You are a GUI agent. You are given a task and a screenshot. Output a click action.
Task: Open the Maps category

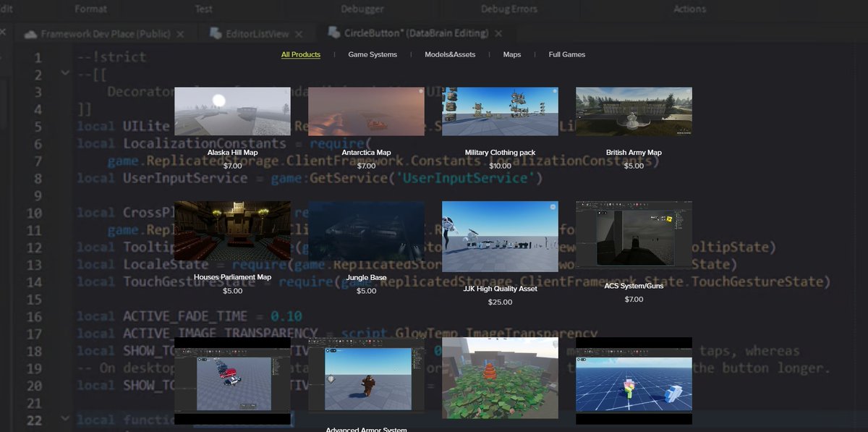512,55
